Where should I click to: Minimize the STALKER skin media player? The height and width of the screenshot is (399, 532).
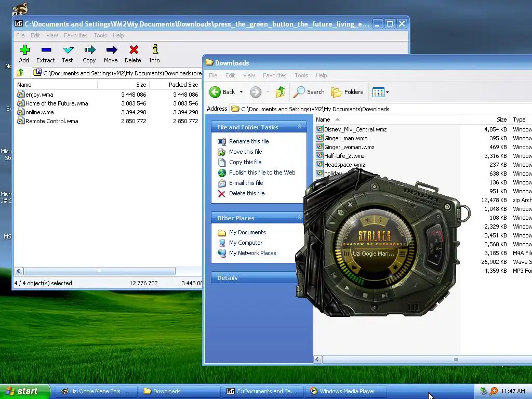pyautogui.click(x=332, y=223)
